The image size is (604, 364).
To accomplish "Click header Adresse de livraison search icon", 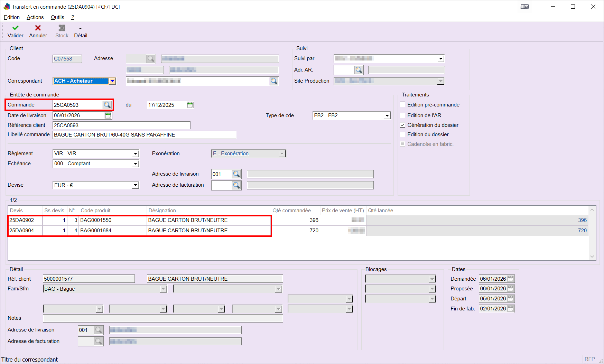I will coord(236,174).
